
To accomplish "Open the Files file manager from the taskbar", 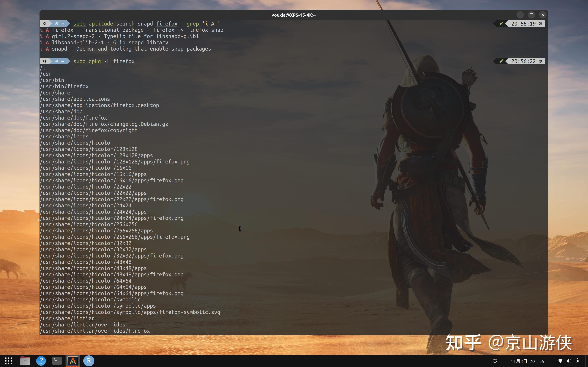I will pyautogui.click(x=25, y=361).
